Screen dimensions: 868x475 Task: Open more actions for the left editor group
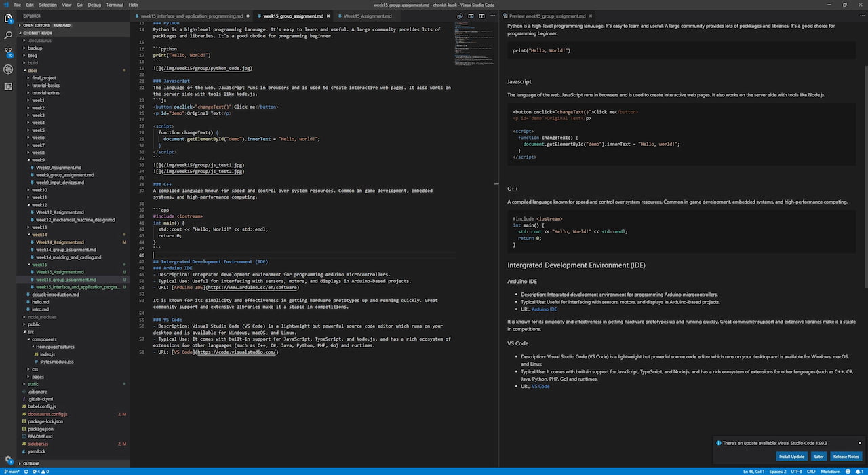[492, 15]
